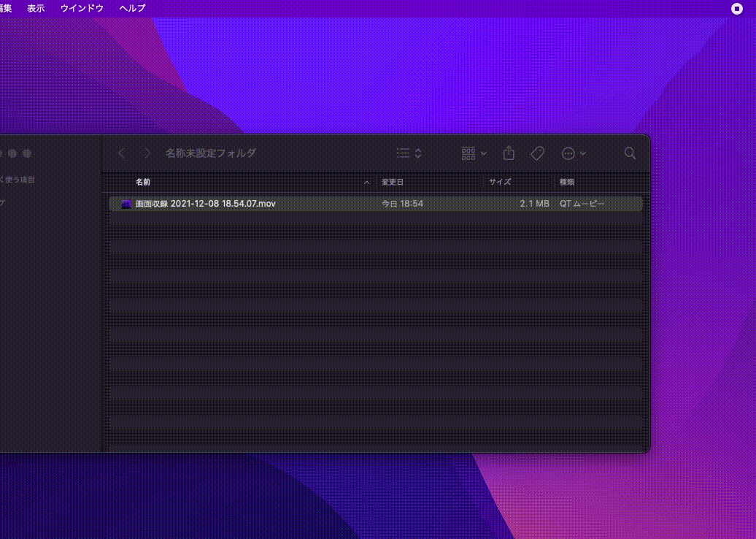Screen dimensions: 756x539
Task: Click the Share toolbar icon
Action: click(x=509, y=153)
